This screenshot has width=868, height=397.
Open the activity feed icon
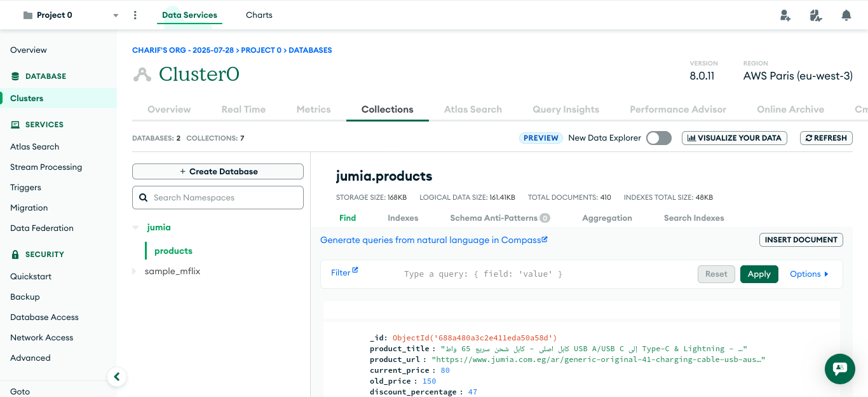816,15
